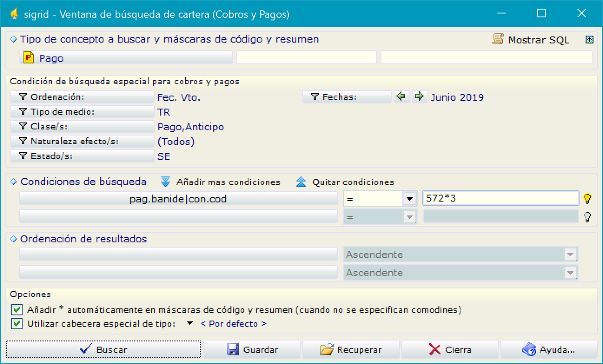Open the Ordenación filter

pos(82,97)
